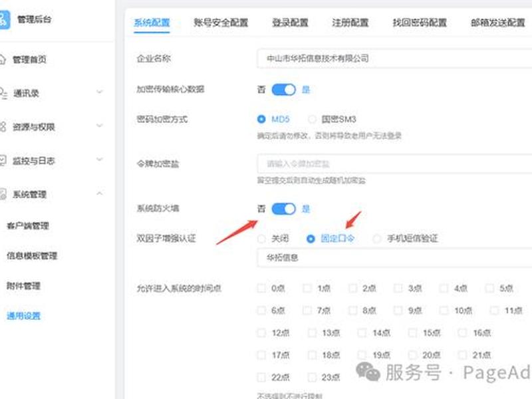Expand the 资源与权限 menu chevron
This screenshot has height=399, width=532.
pyautogui.click(x=99, y=126)
